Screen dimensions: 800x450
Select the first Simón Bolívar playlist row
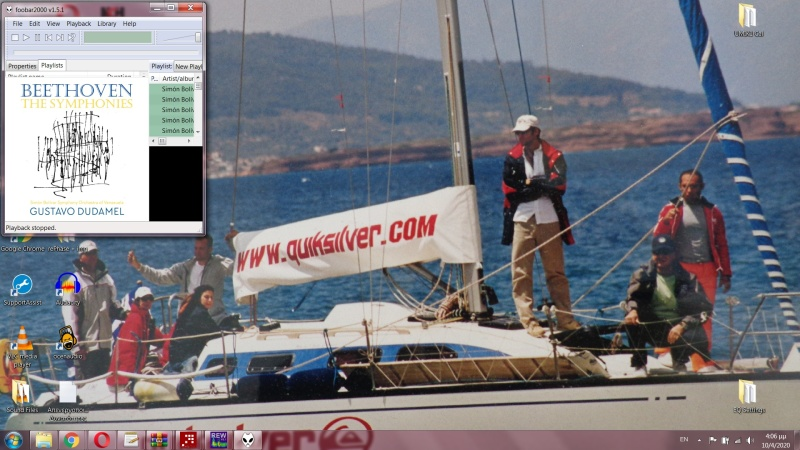point(172,89)
